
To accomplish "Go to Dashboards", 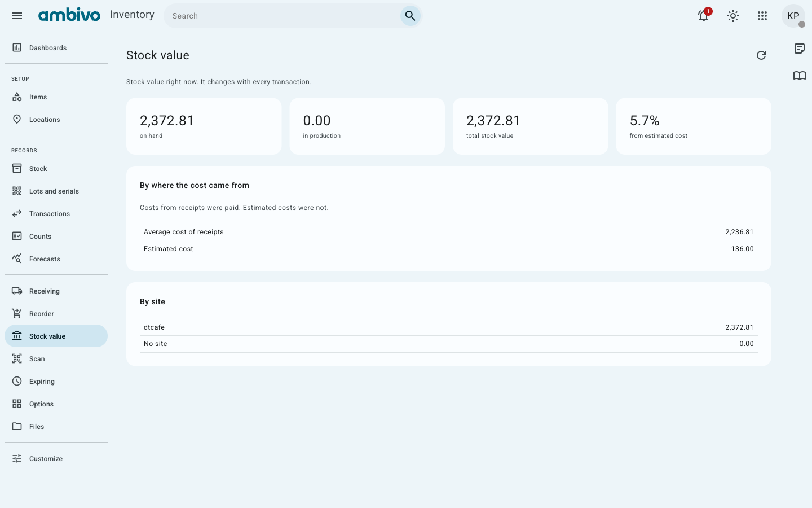I will tap(56, 48).
